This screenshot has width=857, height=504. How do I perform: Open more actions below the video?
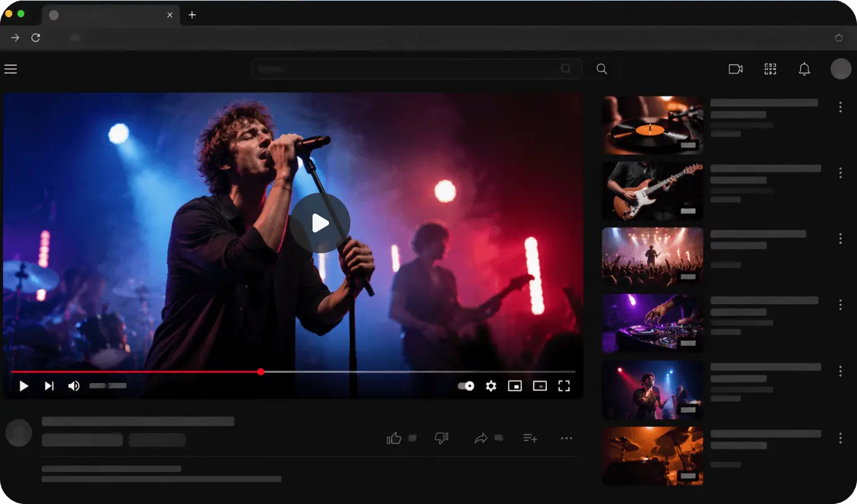567,438
